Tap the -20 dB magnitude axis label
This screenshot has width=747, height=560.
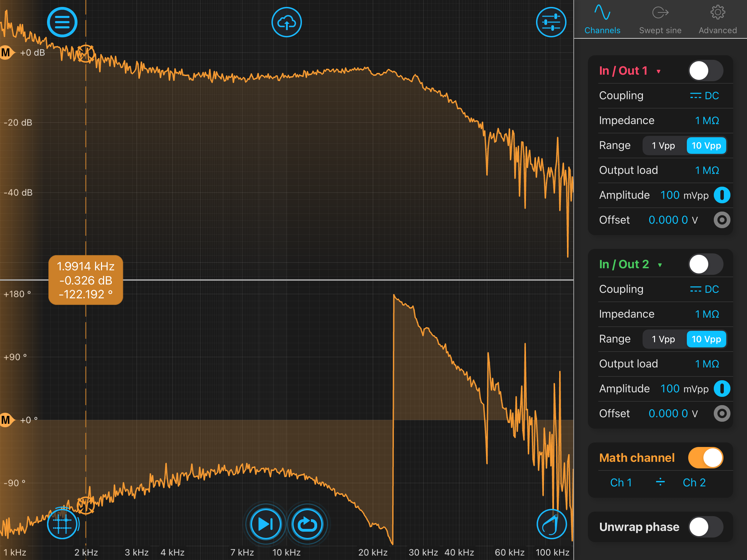point(18,123)
